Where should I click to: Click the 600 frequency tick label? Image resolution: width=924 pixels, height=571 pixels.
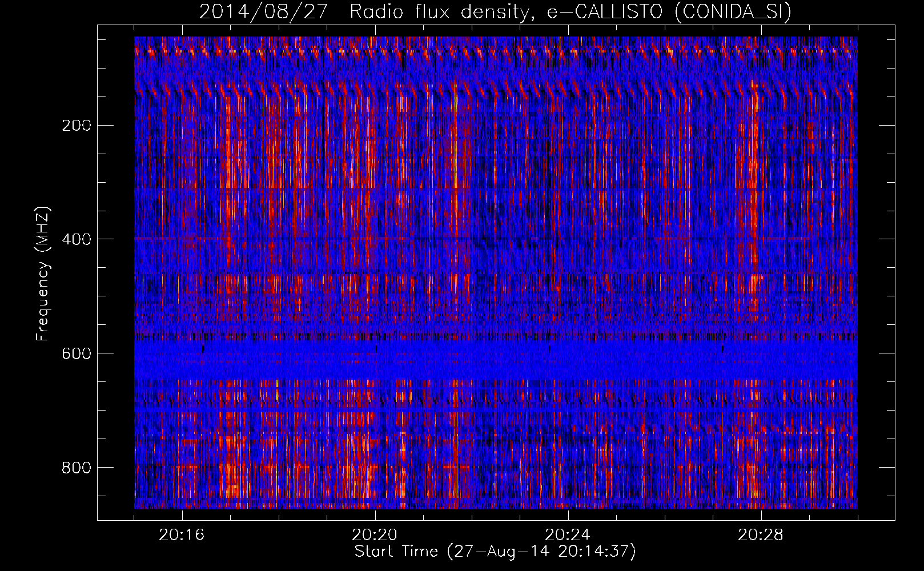(x=77, y=354)
